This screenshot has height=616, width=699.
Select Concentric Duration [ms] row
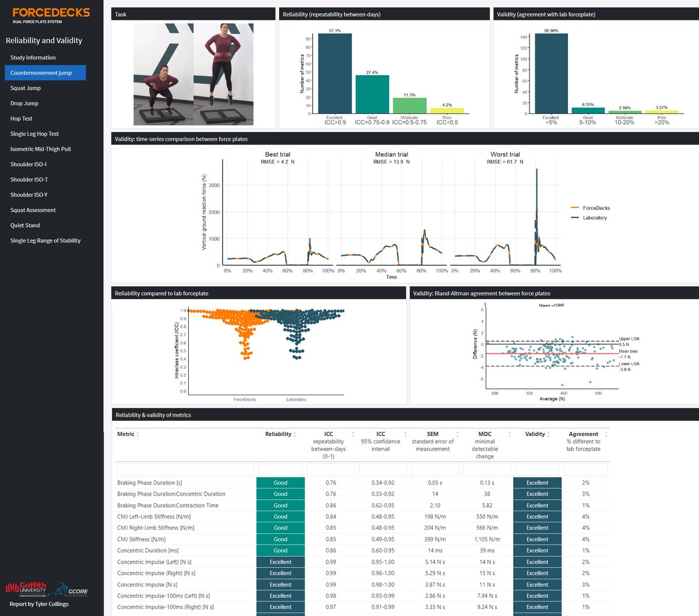[x=362, y=550]
